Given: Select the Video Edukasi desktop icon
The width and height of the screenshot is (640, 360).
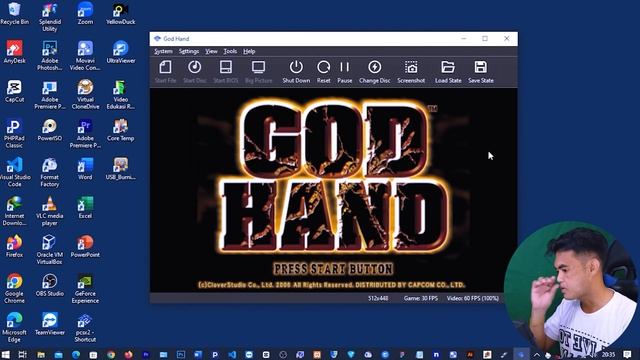Looking at the screenshot, I should pyautogui.click(x=121, y=95).
